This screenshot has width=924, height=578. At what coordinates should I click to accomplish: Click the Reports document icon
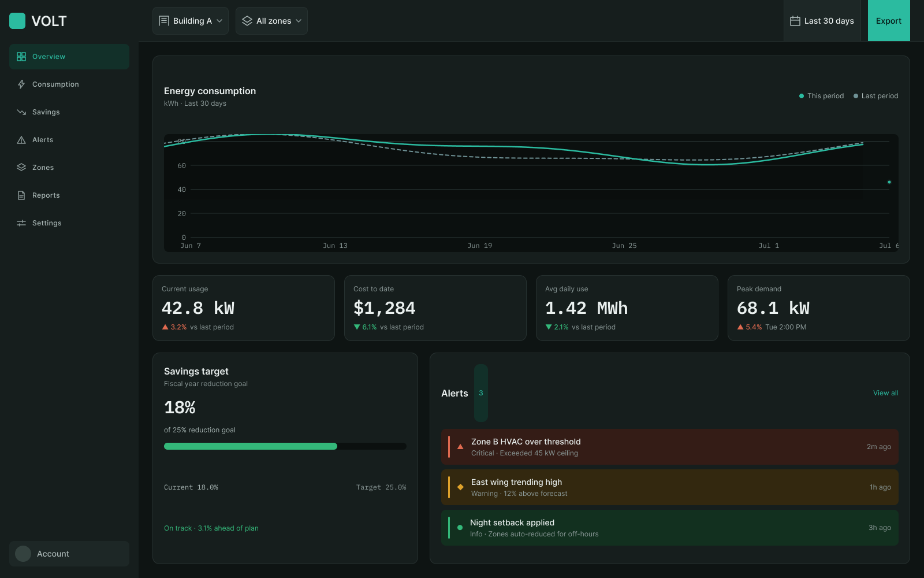[x=21, y=195]
